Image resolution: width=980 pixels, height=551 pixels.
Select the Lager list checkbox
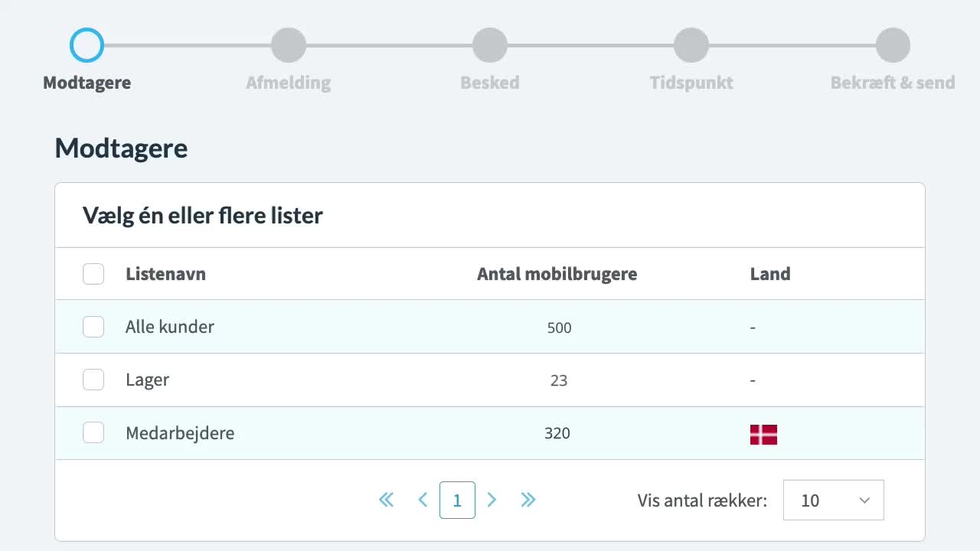click(x=93, y=380)
